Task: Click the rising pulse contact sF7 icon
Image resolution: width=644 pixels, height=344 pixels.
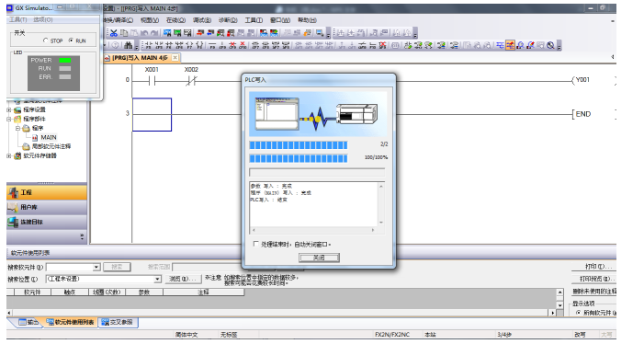Action: click(255, 45)
